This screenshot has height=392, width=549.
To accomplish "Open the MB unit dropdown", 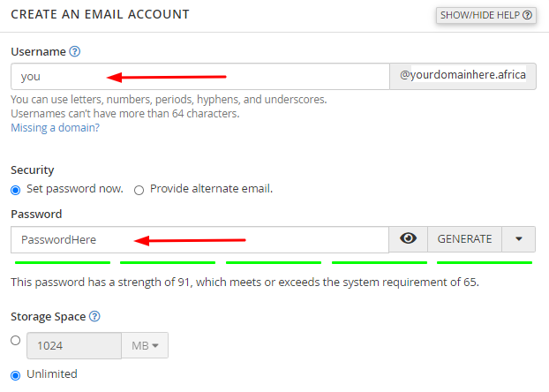I will 144,345.
